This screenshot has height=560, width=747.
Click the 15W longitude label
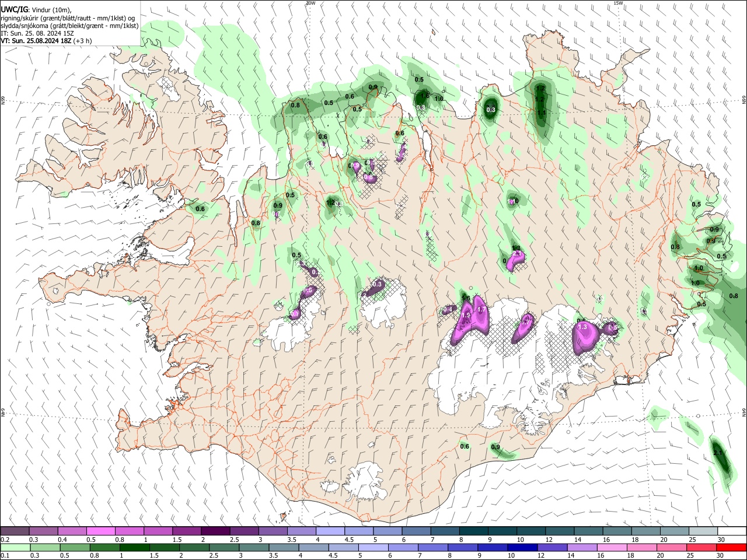tap(618, 3)
